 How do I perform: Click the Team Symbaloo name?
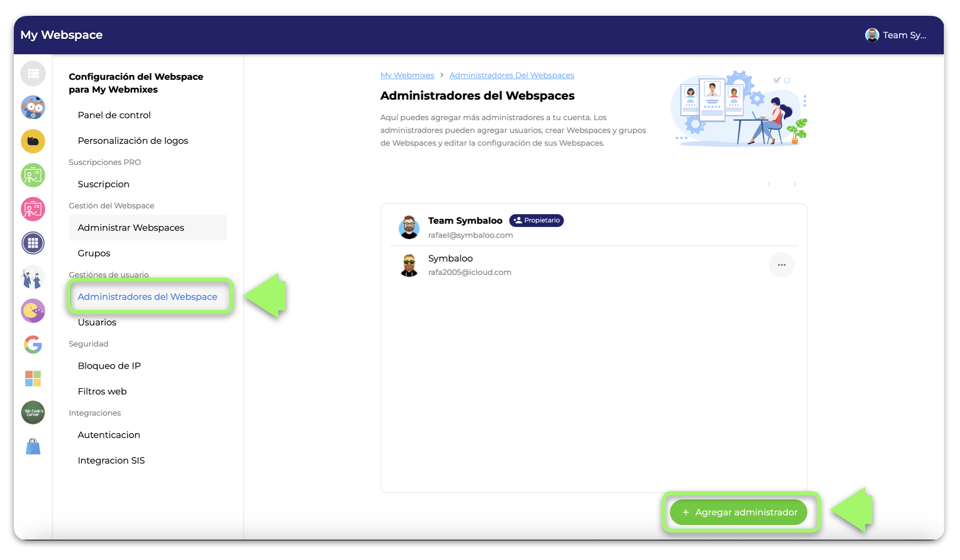click(465, 220)
